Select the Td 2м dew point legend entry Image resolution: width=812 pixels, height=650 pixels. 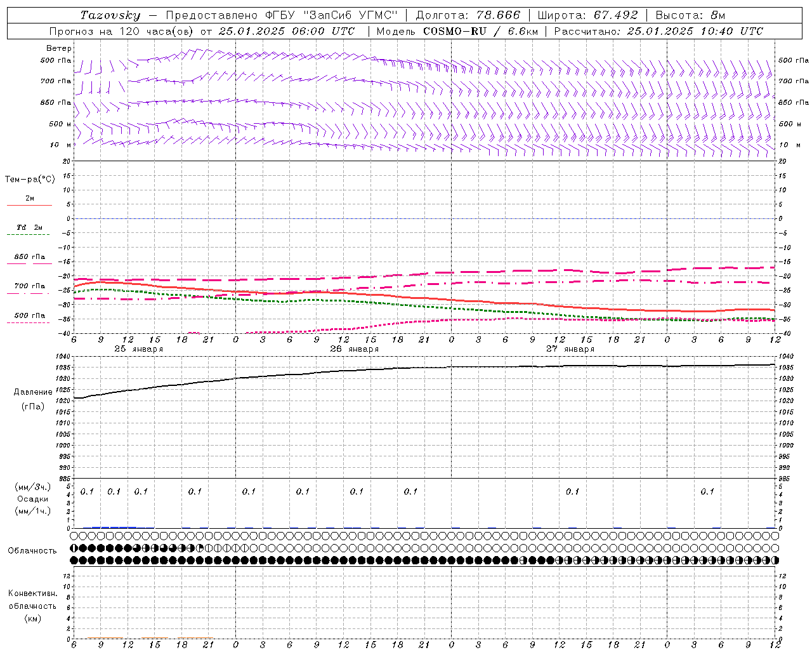click(x=30, y=227)
